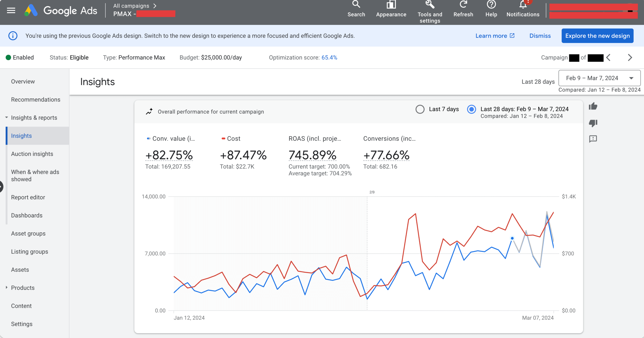Click Average target: 704.29% text
Viewport: 644px width, 338px height.
(x=320, y=173)
